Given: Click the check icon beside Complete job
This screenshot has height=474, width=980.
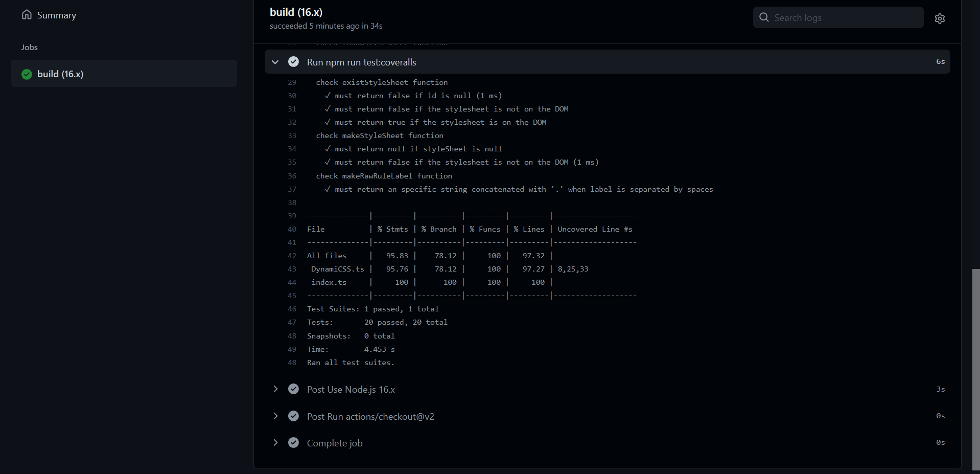Looking at the screenshot, I should pyautogui.click(x=293, y=443).
